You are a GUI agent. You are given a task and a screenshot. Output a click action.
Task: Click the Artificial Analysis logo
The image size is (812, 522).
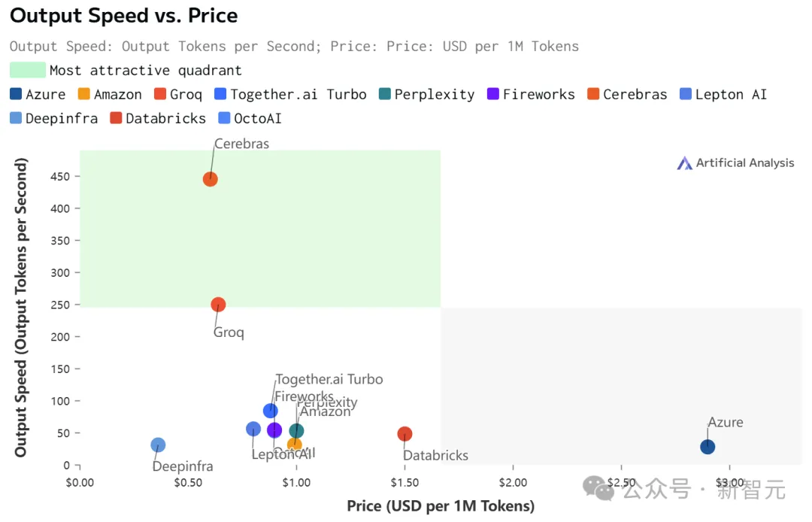(x=684, y=163)
